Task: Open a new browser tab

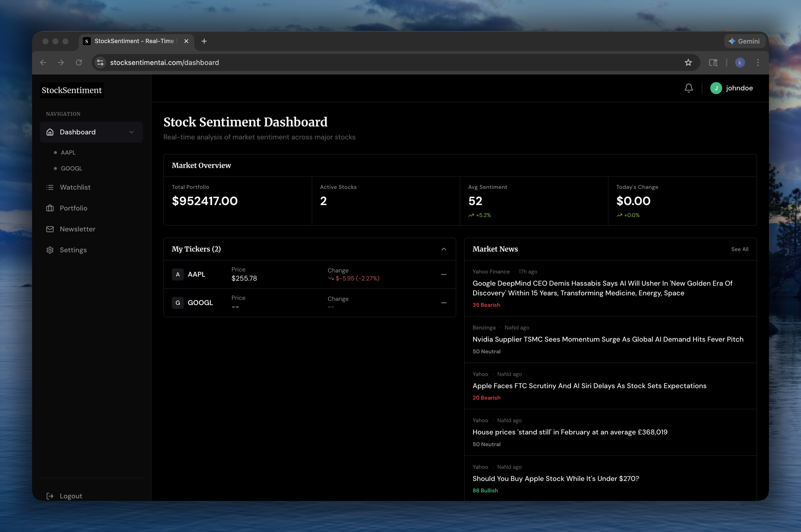Action: [204, 41]
